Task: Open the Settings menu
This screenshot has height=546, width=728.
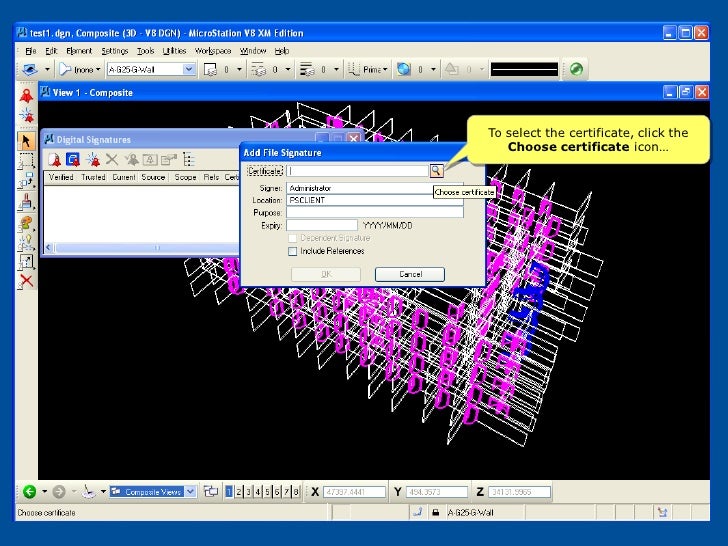Action: coord(114,50)
